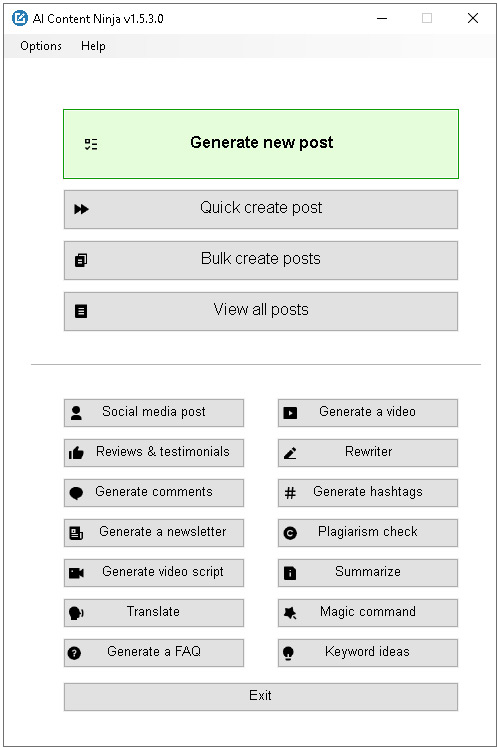Click the question mark icon for Generate a FAQ

74,653
